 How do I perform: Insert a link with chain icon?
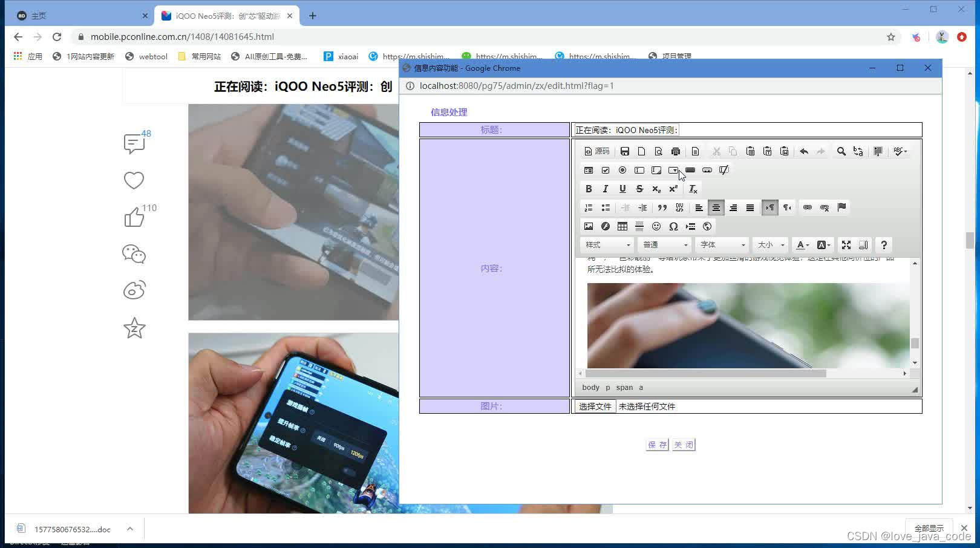click(x=808, y=207)
